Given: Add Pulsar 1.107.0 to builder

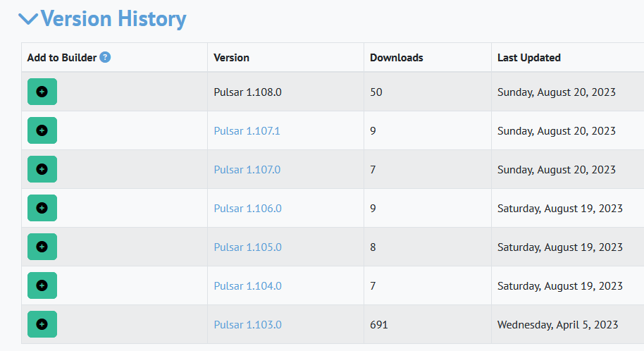Looking at the screenshot, I should (x=42, y=169).
